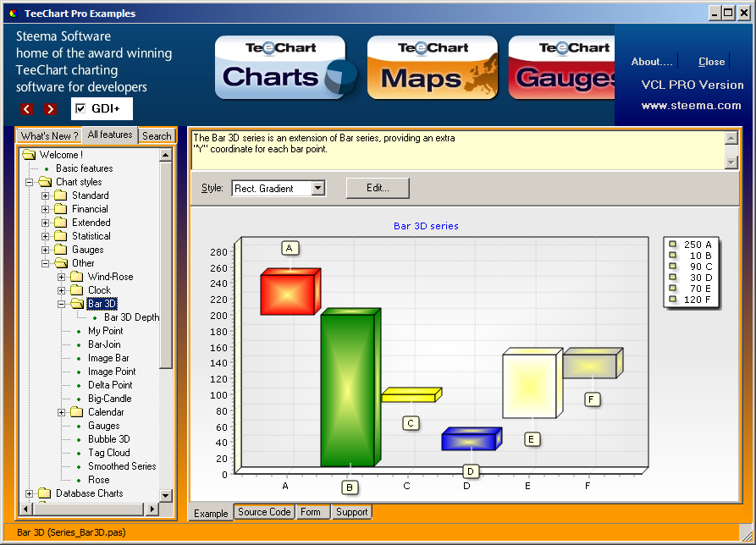Click the Database Charts folder icon
Screen dimensions: 756x545
click(x=45, y=493)
